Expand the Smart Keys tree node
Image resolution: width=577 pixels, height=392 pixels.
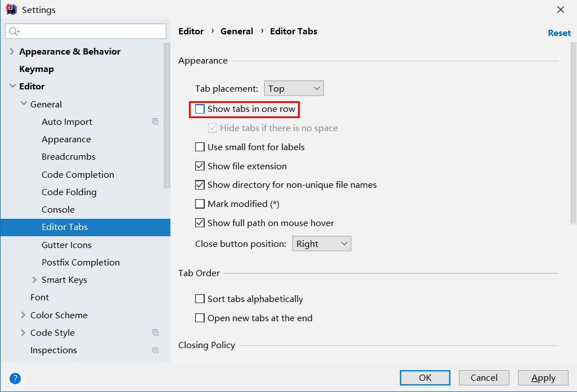[x=35, y=280]
